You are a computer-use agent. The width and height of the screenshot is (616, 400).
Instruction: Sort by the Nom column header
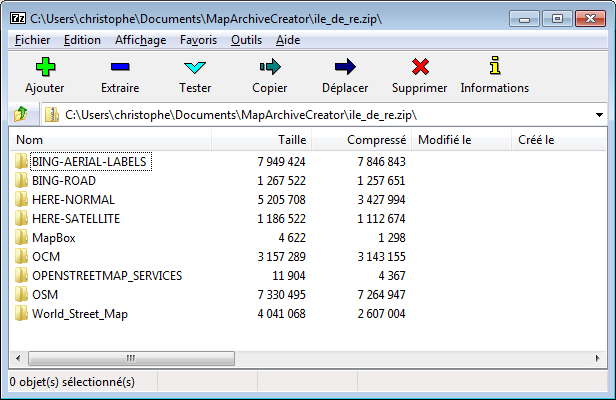click(x=110, y=139)
